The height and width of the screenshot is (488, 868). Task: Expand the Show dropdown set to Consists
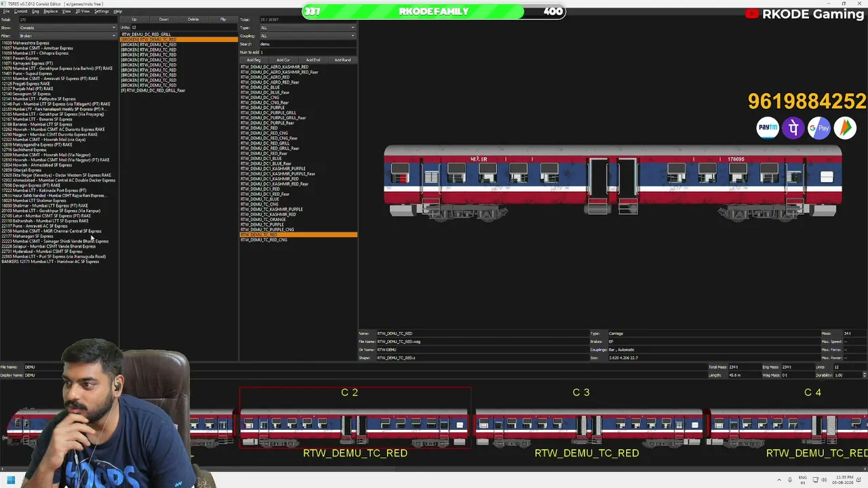click(67, 28)
